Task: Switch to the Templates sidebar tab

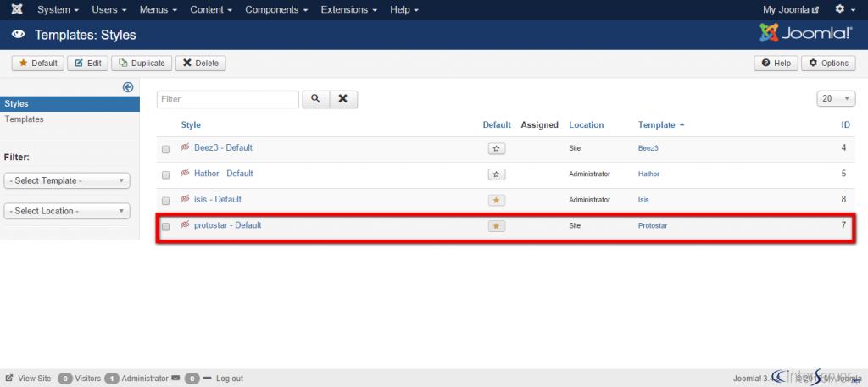Action: 24,119
